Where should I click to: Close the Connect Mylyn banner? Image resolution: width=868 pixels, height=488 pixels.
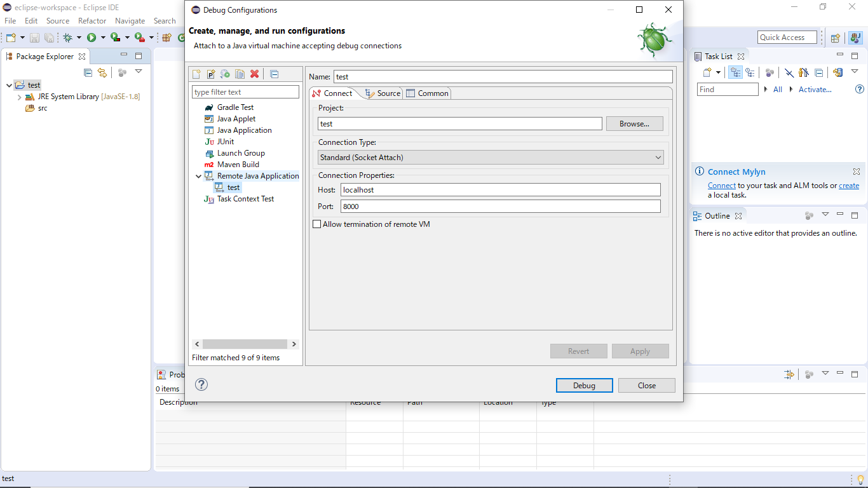click(857, 172)
